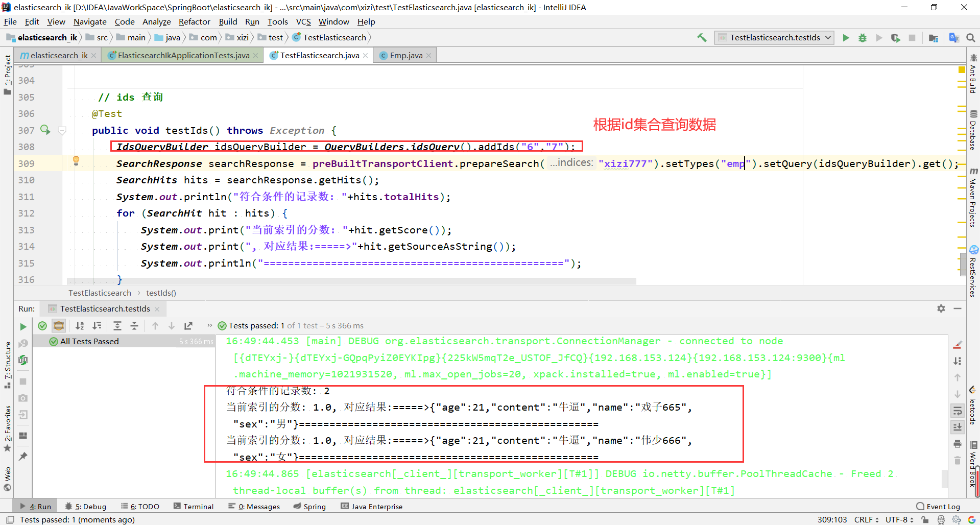Open the line separator CRLF dropdown
The height and width of the screenshot is (525, 980).
(866, 519)
